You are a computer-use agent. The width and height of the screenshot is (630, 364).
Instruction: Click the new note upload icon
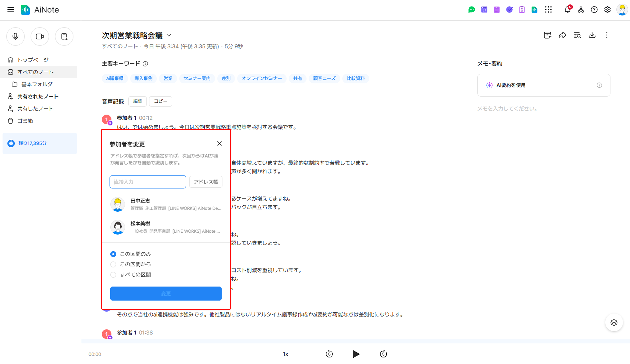64,36
